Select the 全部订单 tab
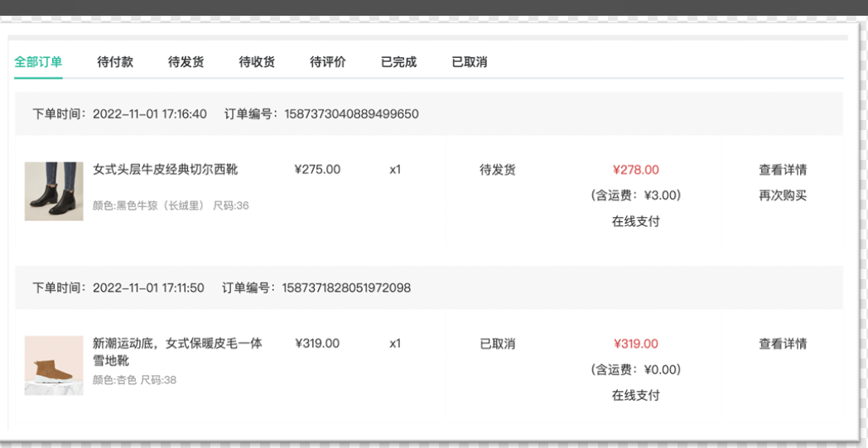This screenshot has height=448, width=868. click(x=38, y=62)
